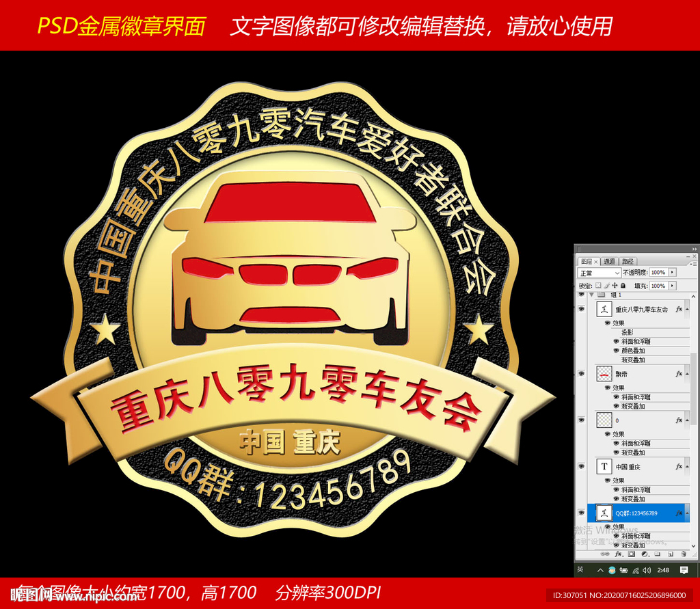Image resolution: width=700 pixels, height=609 pixels.
Task: Enable lock transparent pixels icon
Action: coord(598,285)
